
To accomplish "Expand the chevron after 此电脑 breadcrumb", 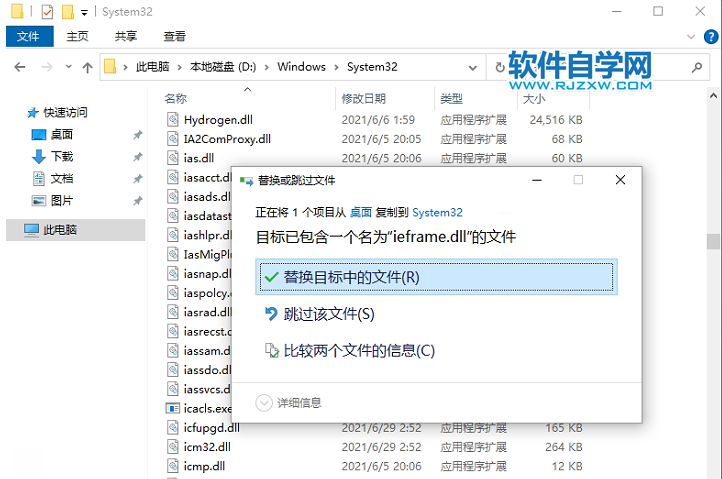I will coord(180,68).
